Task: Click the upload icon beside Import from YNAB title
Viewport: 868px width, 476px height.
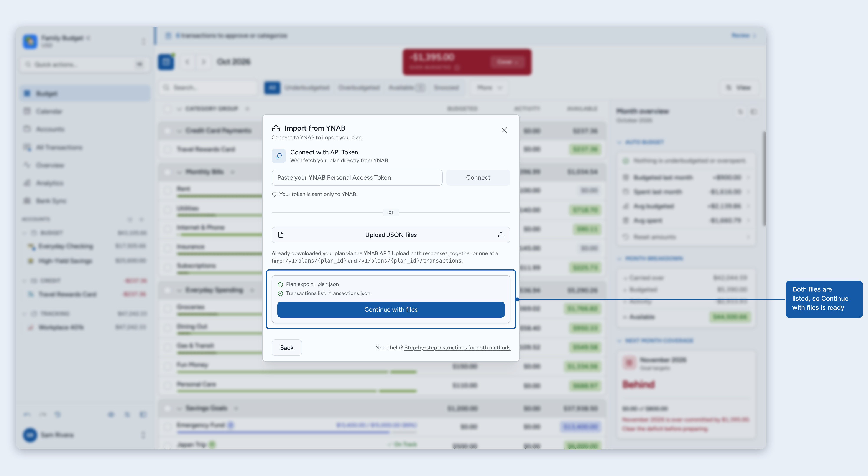Action: coord(276,128)
